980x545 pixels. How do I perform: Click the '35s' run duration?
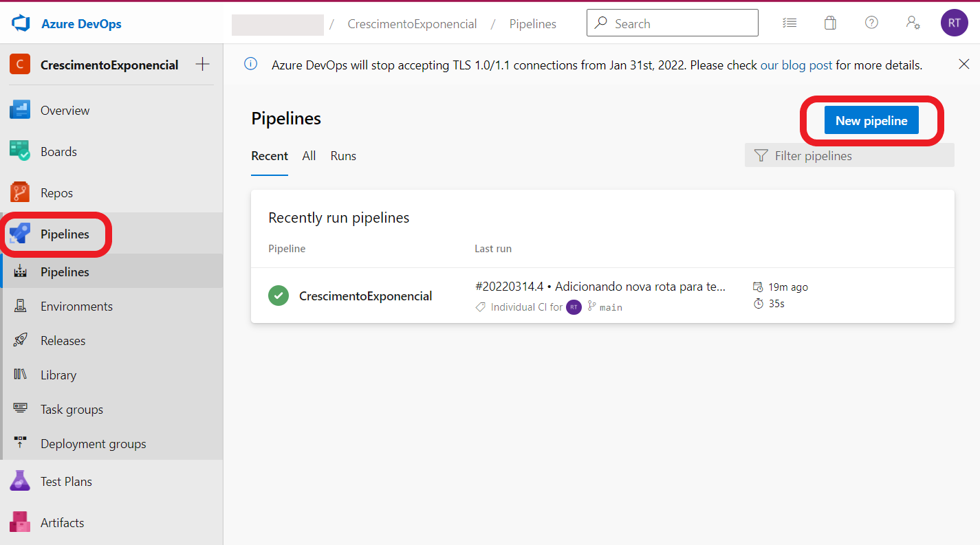[776, 303]
